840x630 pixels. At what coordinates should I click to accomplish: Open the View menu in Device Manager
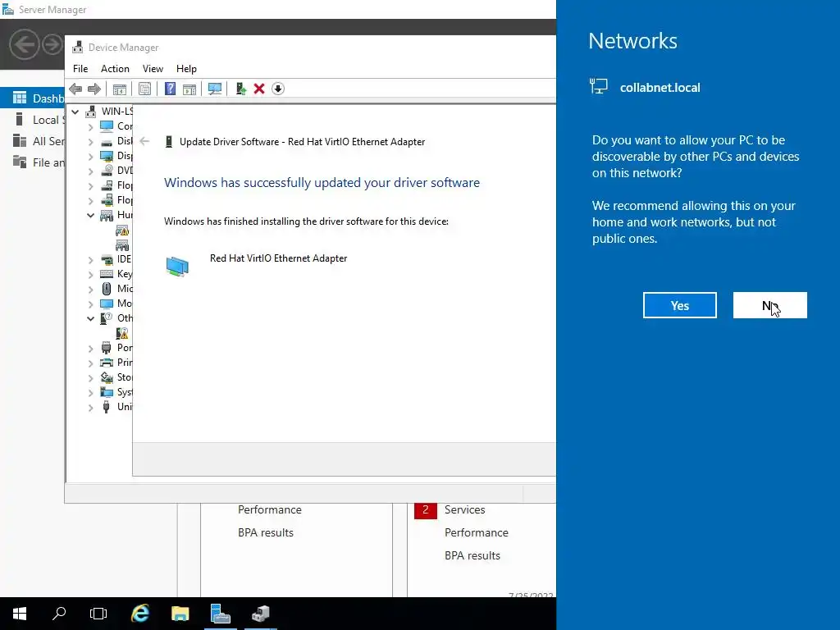[x=153, y=69]
